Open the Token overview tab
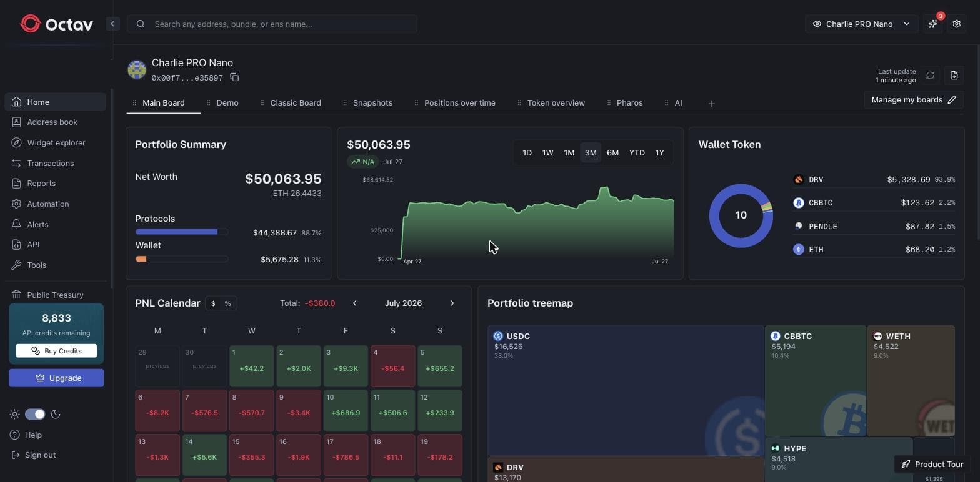The height and width of the screenshot is (482, 980). point(556,103)
